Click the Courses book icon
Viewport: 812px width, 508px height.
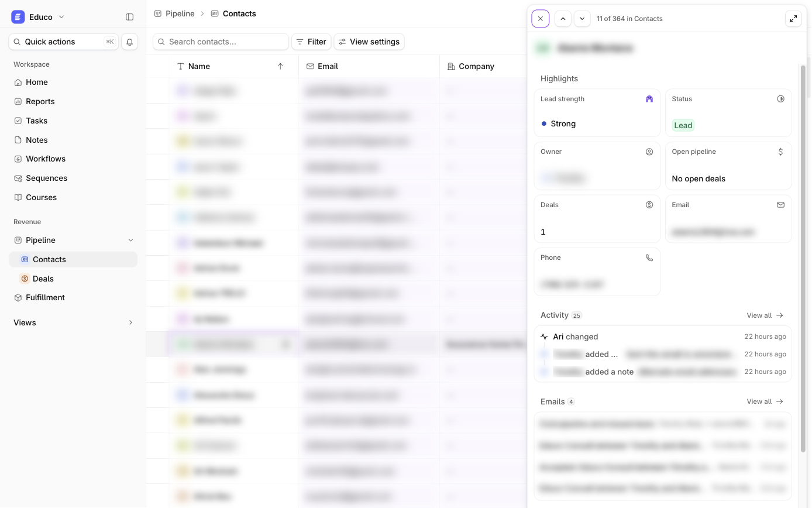pyautogui.click(x=18, y=197)
